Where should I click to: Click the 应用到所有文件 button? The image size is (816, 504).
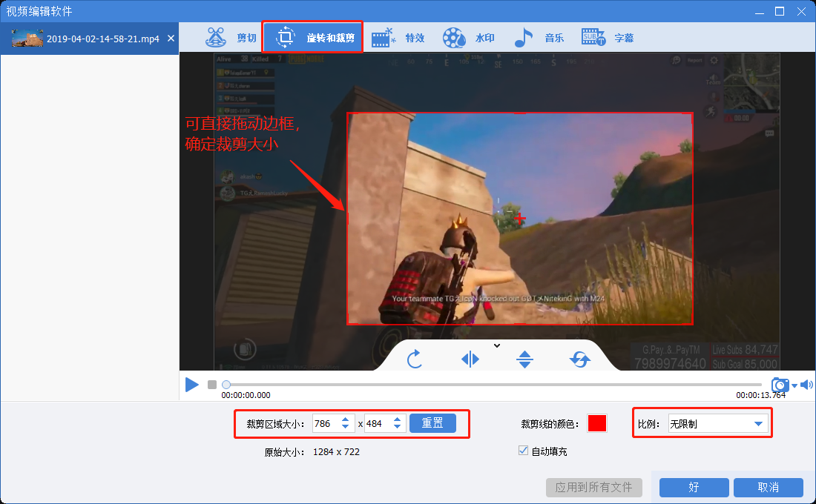click(x=593, y=488)
